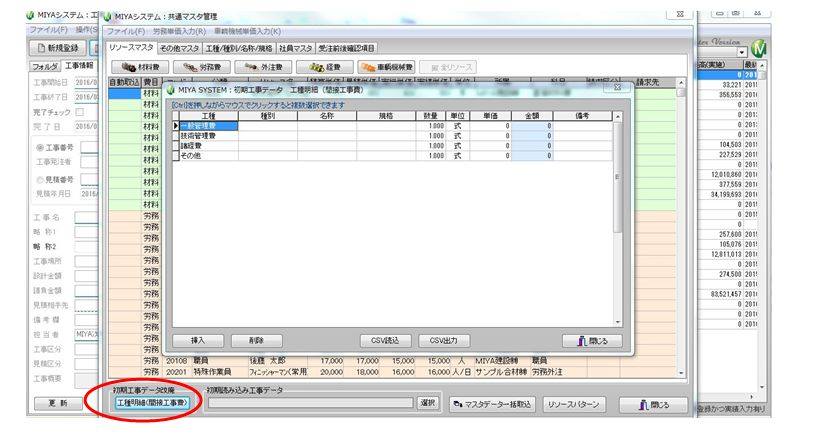Click the 更新 button in the main window
The height and width of the screenshot is (436, 828).
click(58, 403)
